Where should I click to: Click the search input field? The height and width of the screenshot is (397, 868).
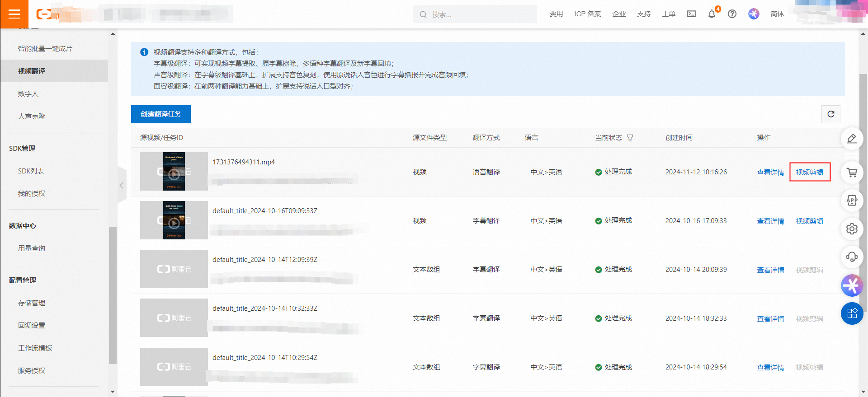coord(475,14)
